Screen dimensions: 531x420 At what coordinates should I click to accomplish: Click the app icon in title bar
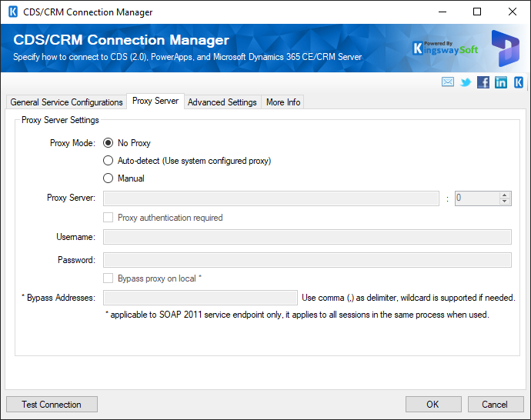[x=13, y=12]
